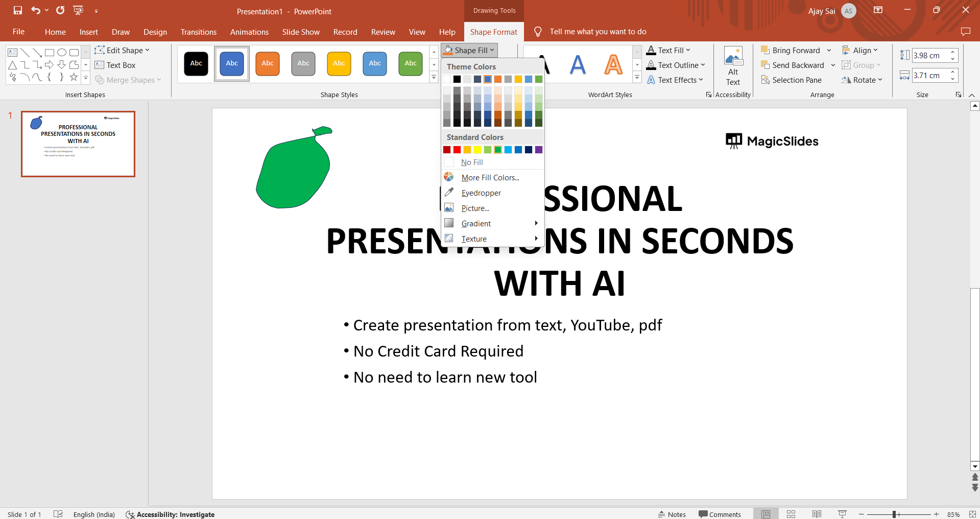
Task: Select the Eyedropper fill tool
Action: pyautogui.click(x=481, y=193)
